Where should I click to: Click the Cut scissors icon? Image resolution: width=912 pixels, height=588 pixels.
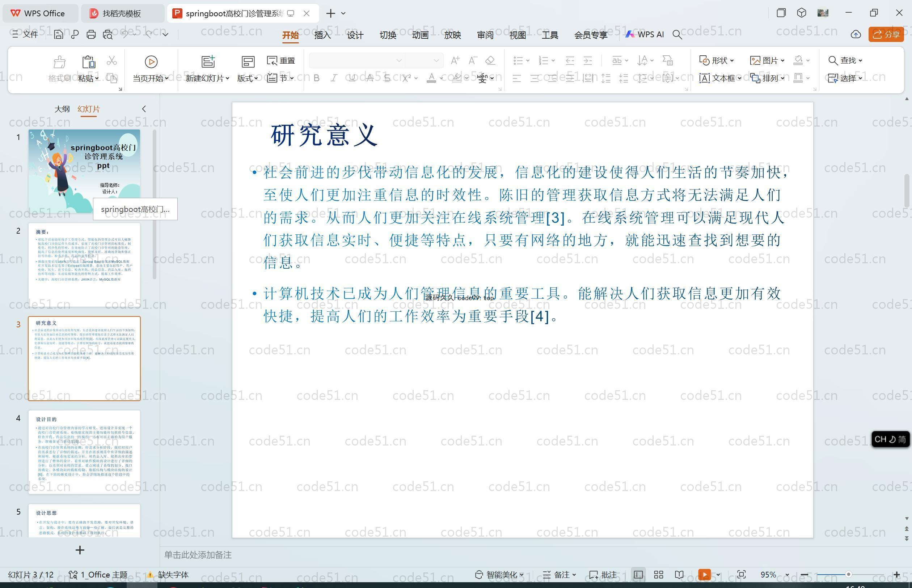coord(111,61)
